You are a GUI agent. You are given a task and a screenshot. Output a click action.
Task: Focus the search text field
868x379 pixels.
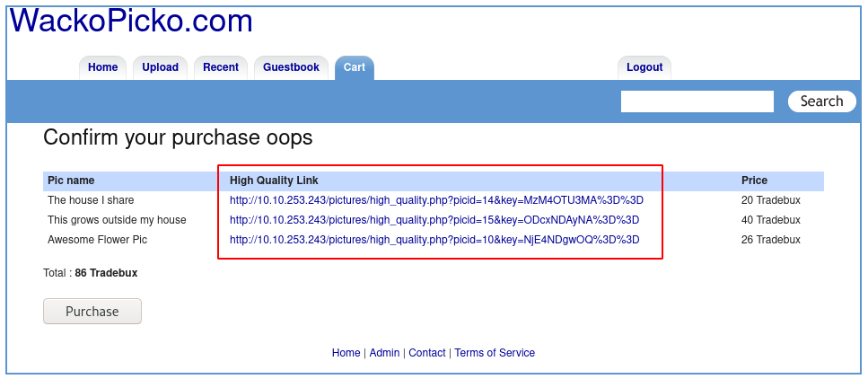[x=697, y=101]
